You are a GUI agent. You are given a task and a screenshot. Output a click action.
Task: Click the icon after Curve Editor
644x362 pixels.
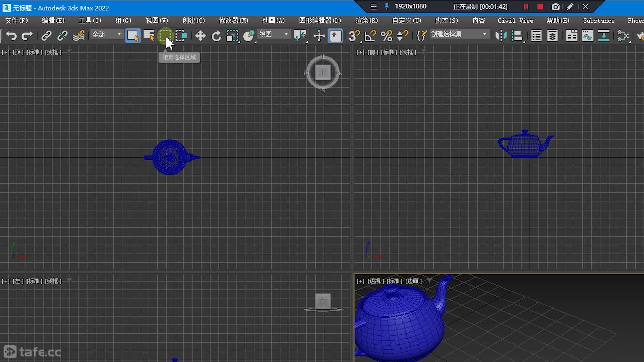click(604, 36)
